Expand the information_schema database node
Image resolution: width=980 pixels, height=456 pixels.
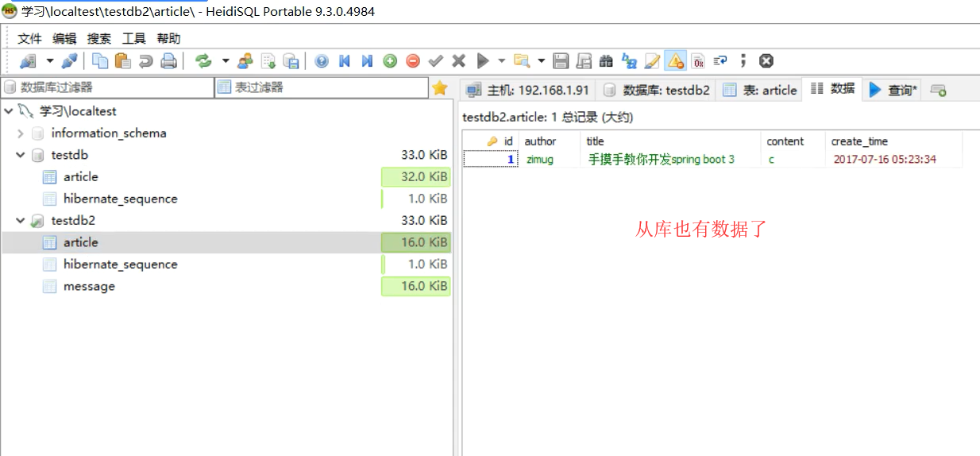click(21, 133)
